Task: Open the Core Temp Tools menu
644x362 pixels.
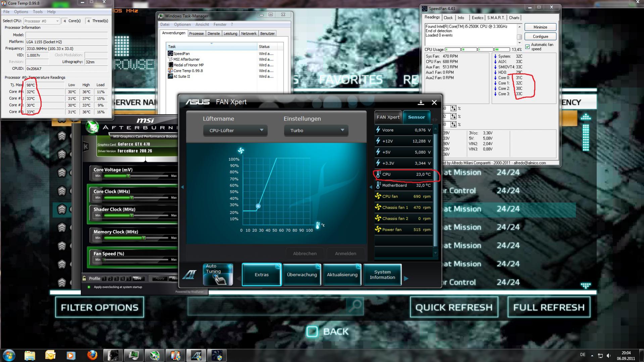Action: coord(38,12)
